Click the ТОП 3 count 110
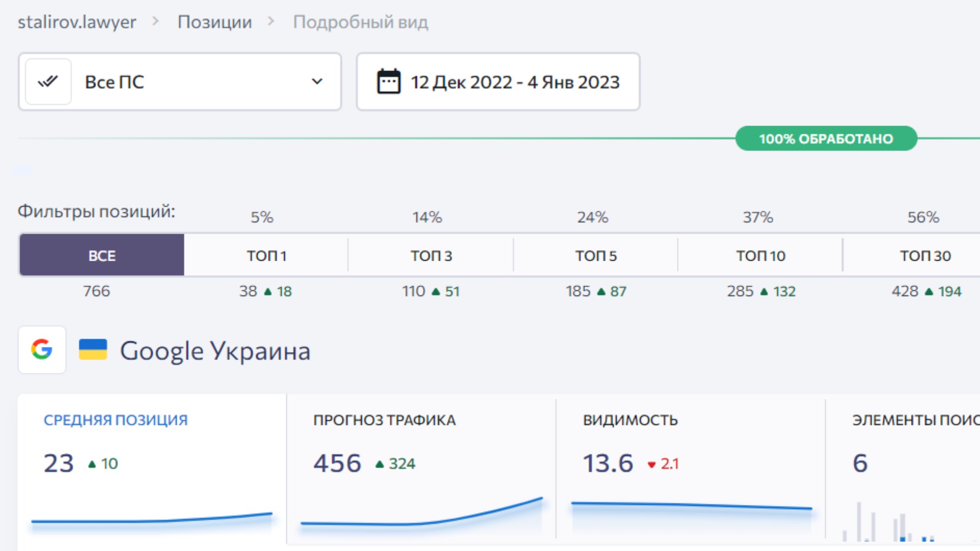The height and width of the screenshot is (551, 980). (x=413, y=291)
